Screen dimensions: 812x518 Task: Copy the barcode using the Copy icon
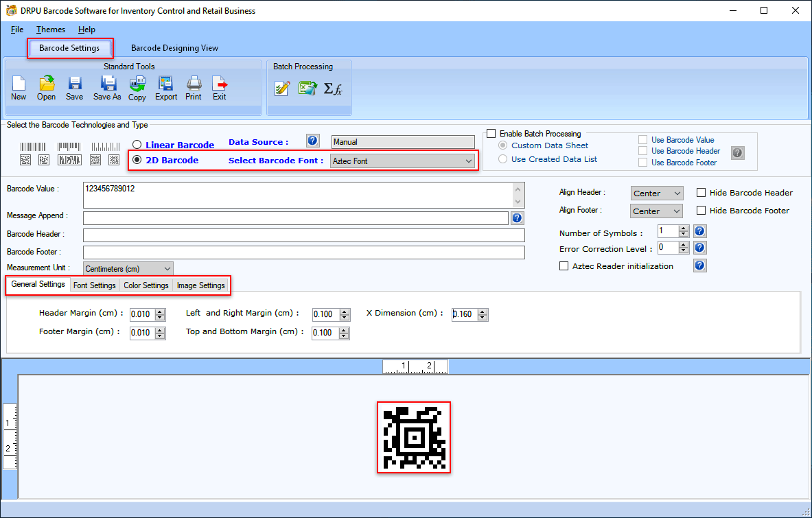click(x=137, y=88)
